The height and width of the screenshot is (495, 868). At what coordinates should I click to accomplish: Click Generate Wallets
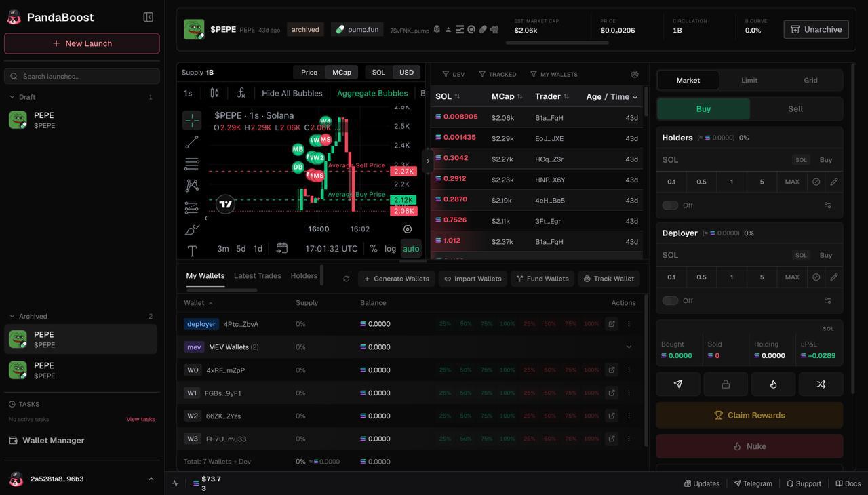pos(396,279)
